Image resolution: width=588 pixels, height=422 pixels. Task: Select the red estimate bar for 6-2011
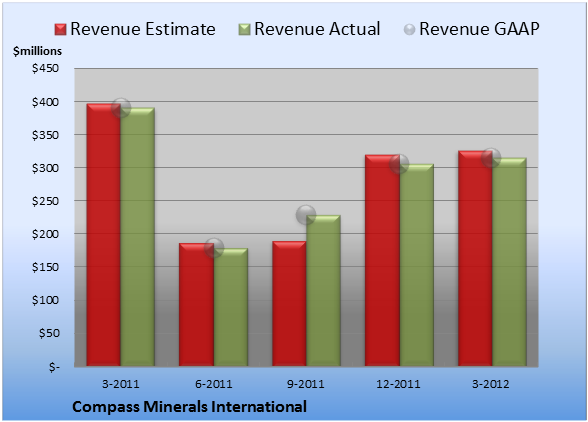point(196,305)
